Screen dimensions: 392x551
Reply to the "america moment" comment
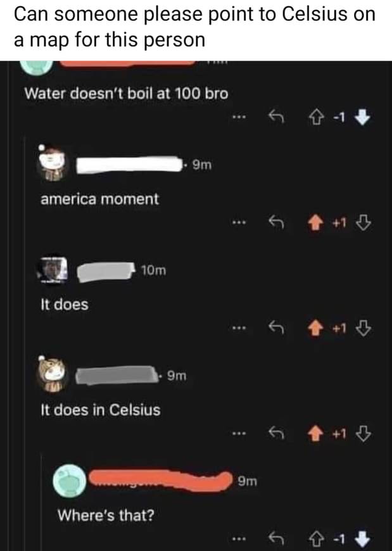click(x=276, y=222)
